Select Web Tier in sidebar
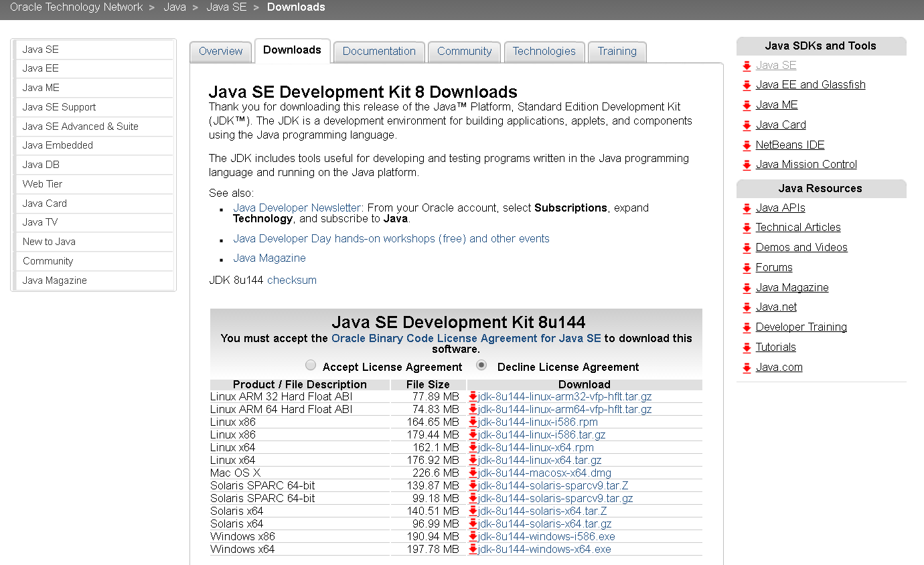Viewport: 924px width, 565px height. [94, 184]
